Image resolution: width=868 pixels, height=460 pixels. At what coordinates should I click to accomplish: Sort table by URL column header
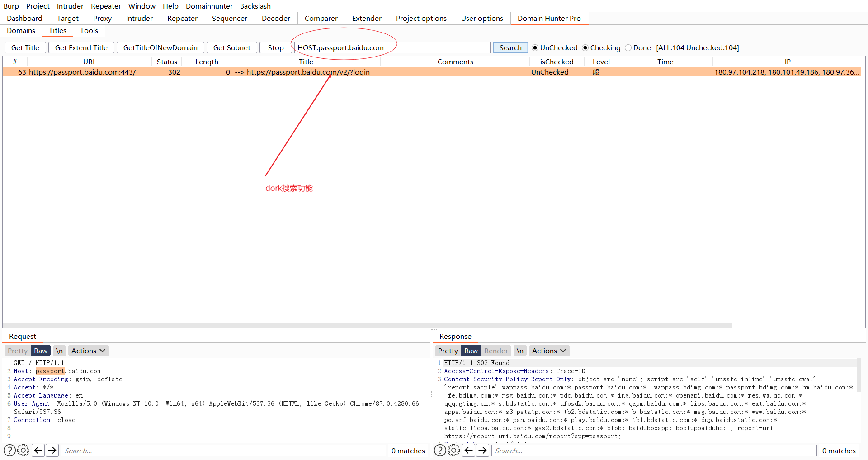tap(90, 62)
